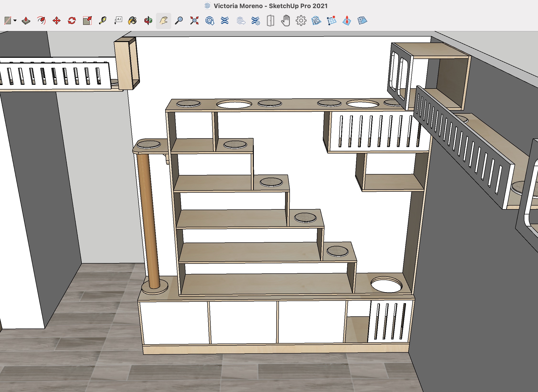Viewport: 538px width, 392px height.
Task: Select the Offset tool
Action: (41, 21)
